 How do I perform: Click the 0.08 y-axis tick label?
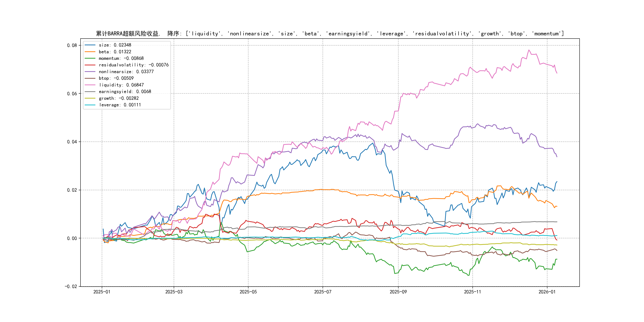(72, 45)
